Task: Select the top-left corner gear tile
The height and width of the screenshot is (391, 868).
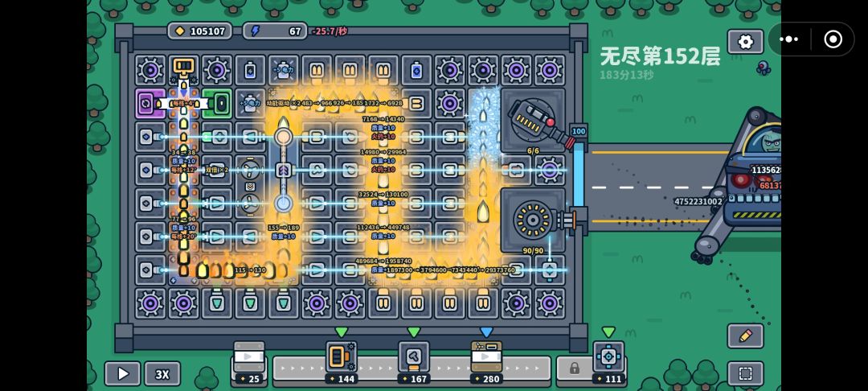Action: click(150, 70)
